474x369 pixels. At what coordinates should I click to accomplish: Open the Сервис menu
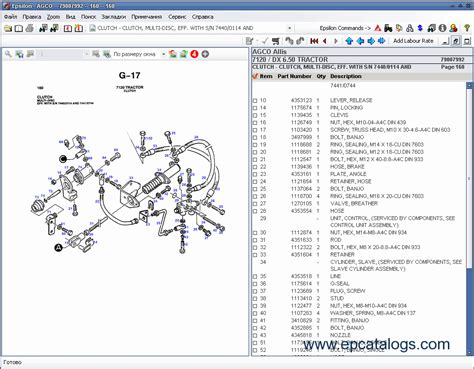177,17
